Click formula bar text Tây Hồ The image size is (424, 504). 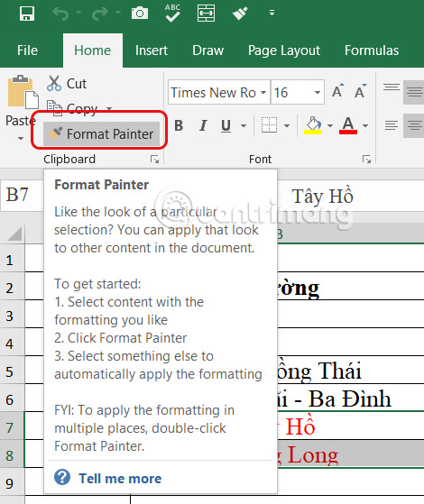click(322, 196)
